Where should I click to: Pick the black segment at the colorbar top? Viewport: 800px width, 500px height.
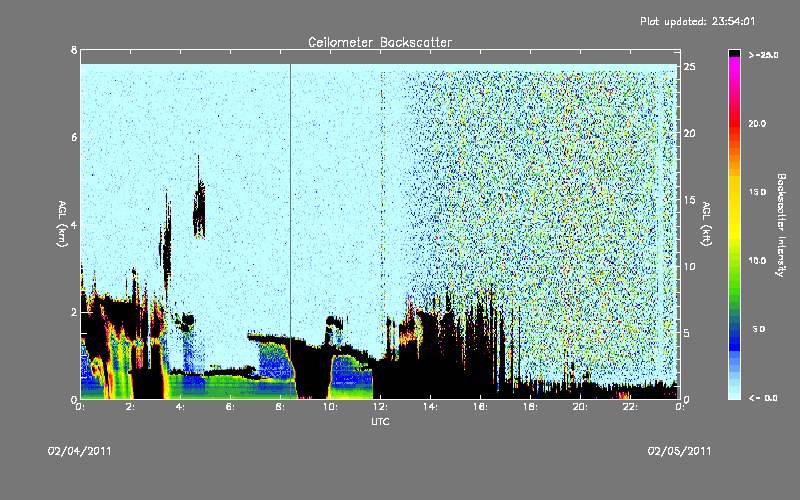coord(734,53)
